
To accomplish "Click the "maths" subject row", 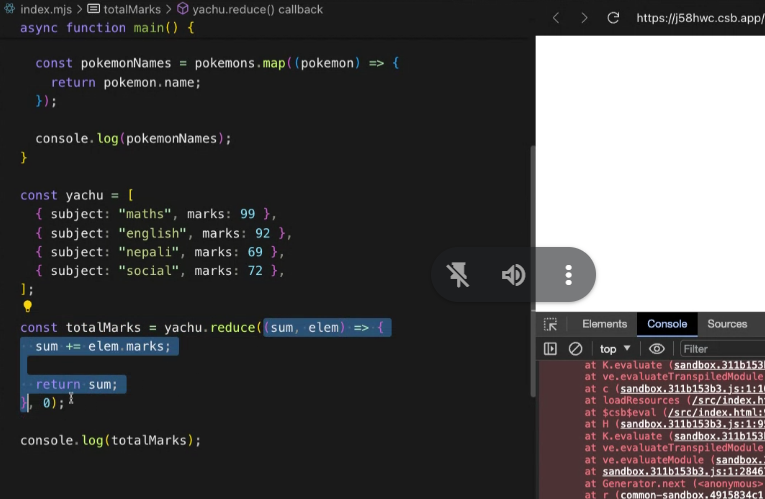I will (156, 214).
